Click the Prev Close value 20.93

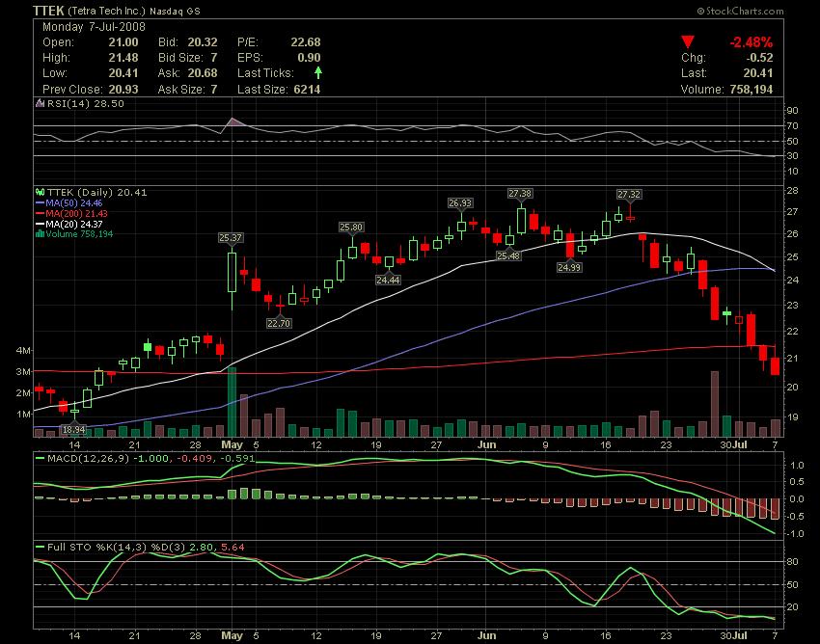(x=123, y=90)
